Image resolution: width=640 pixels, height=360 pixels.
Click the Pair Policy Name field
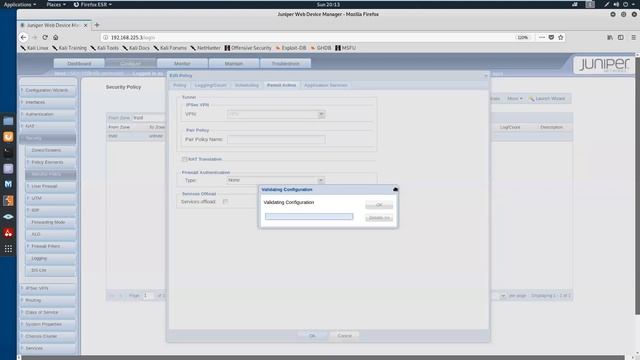[276, 140]
